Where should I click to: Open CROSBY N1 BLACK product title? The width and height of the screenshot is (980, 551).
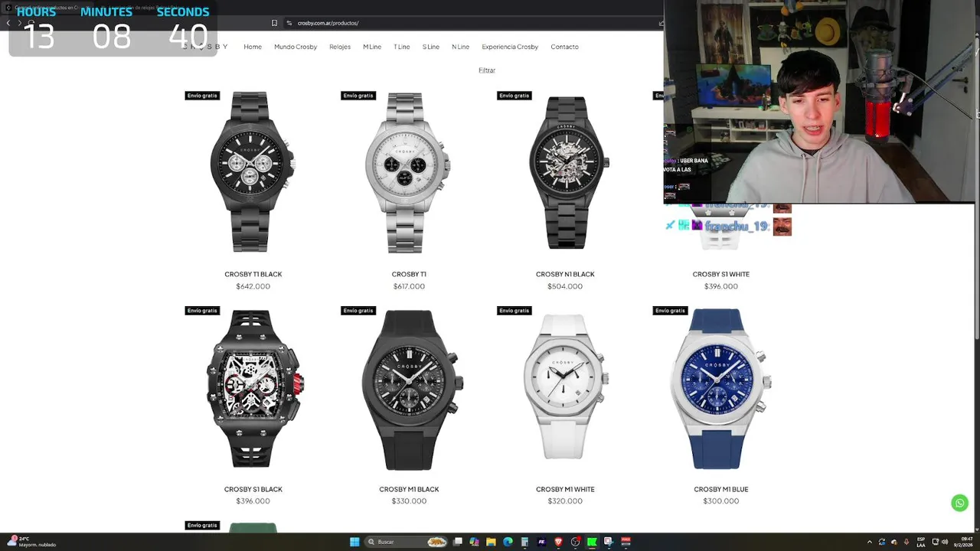pyautogui.click(x=565, y=274)
